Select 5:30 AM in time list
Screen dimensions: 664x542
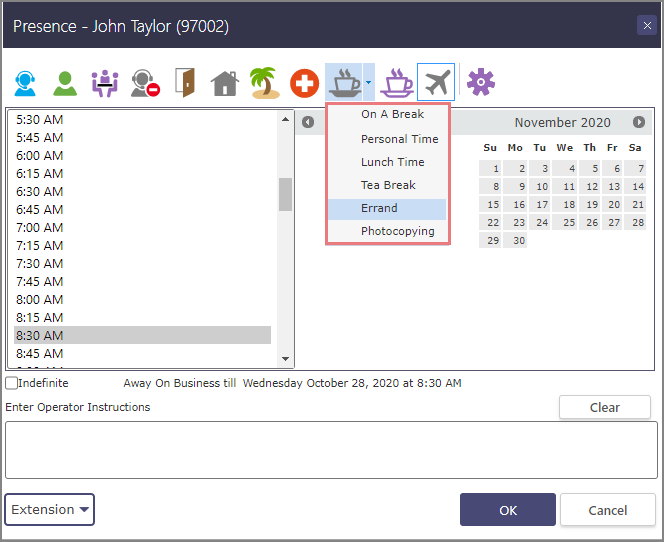click(x=142, y=120)
